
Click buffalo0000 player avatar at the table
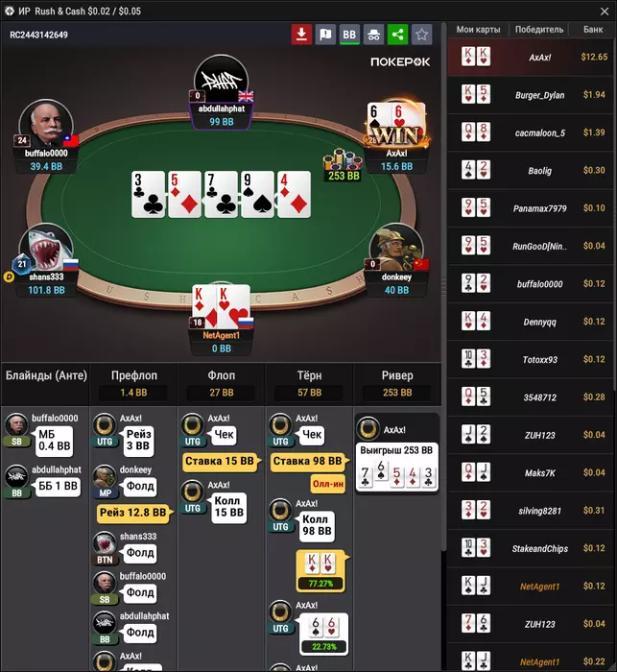[x=46, y=124]
